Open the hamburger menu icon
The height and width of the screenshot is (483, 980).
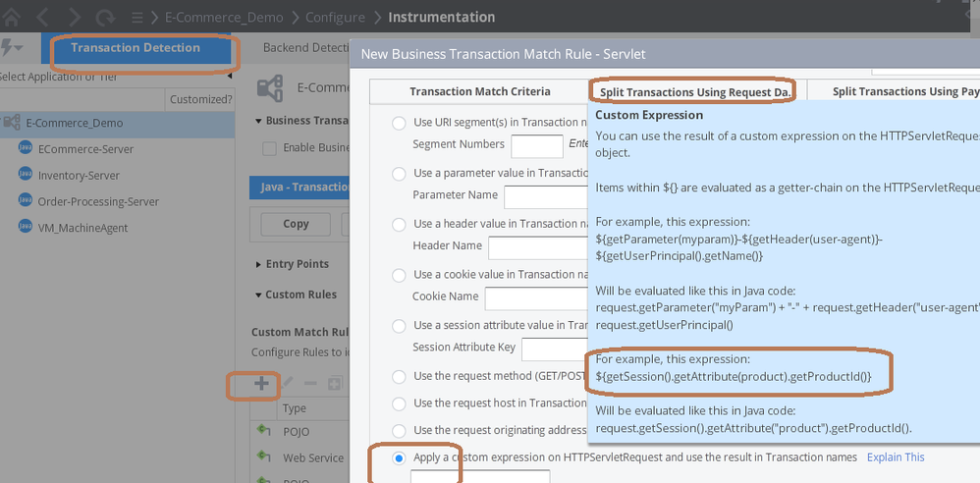[x=139, y=17]
